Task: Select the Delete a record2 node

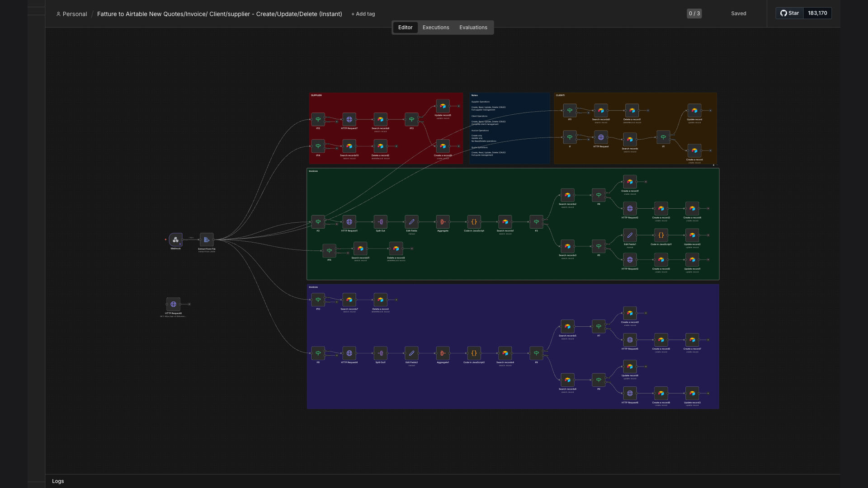Action: [380, 146]
